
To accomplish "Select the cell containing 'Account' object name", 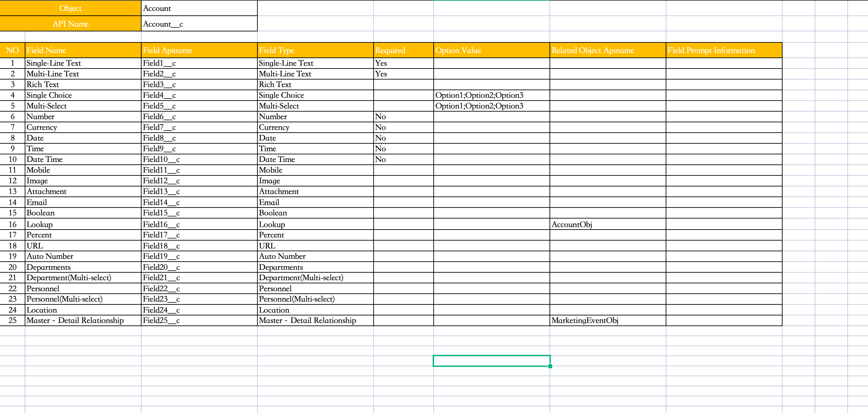I will pyautogui.click(x=199, y=8).
